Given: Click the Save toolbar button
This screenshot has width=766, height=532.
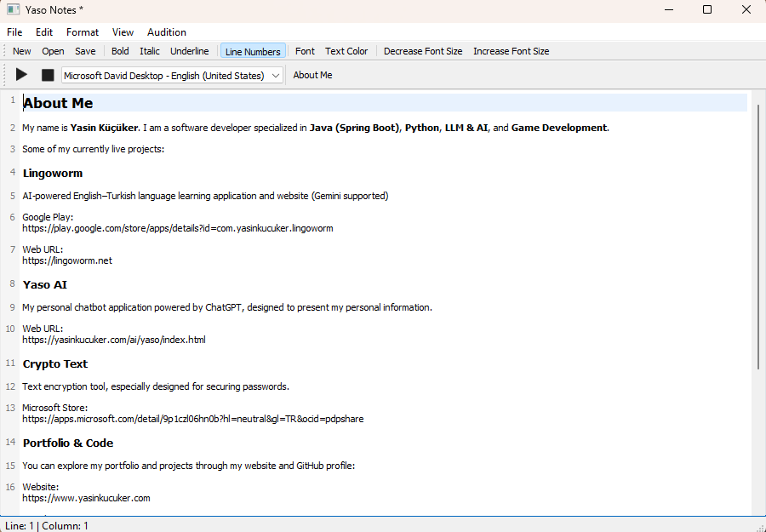Looking at the screenshot, I should pyautogui.click(x=85, y=51).
